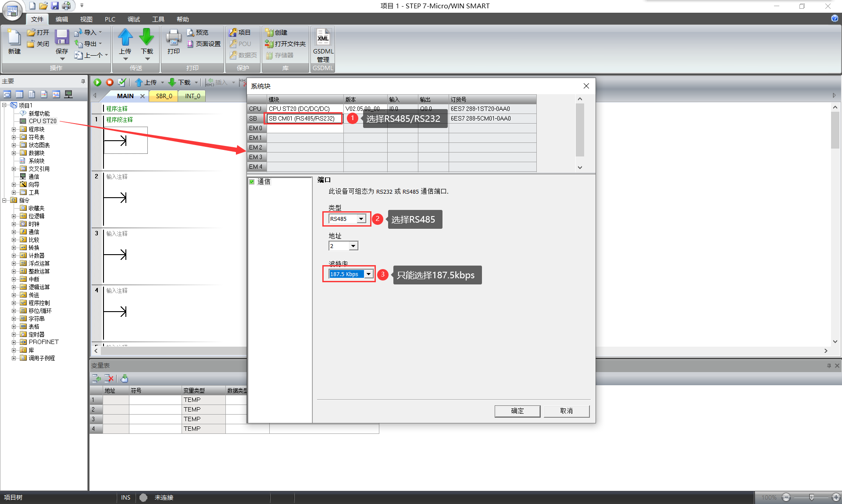The height and width of the screenshot is (504, 842).
Task: Click the Delete variable row icon
Action: (109, 378)
